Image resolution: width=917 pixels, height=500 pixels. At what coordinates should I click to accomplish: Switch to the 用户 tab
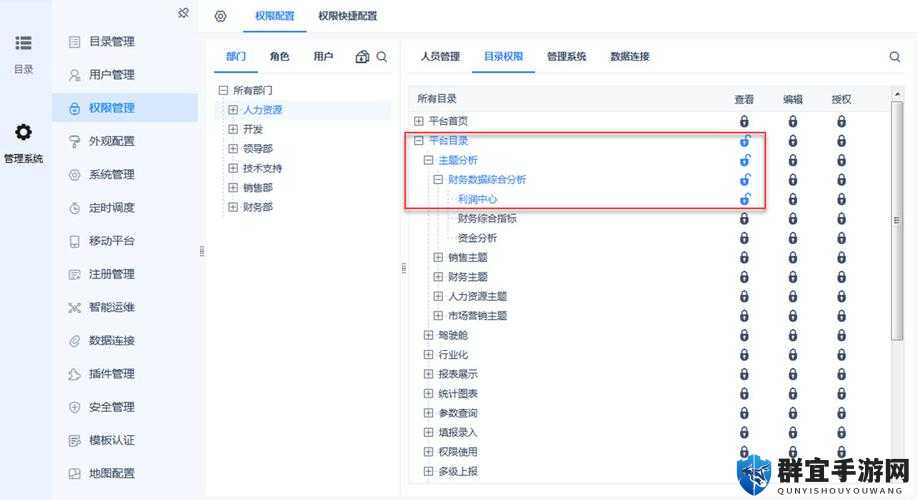click(x=323, y=57)
